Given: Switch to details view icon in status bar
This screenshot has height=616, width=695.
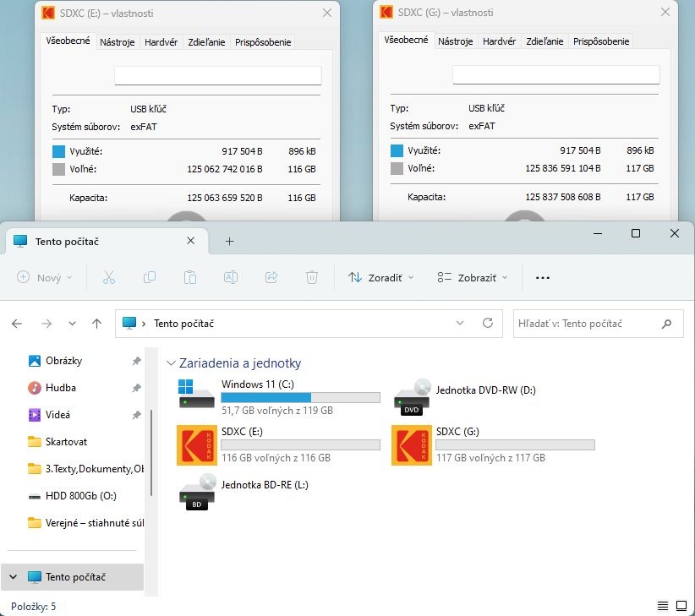Looking at the screenshot, I should (664, 606).
